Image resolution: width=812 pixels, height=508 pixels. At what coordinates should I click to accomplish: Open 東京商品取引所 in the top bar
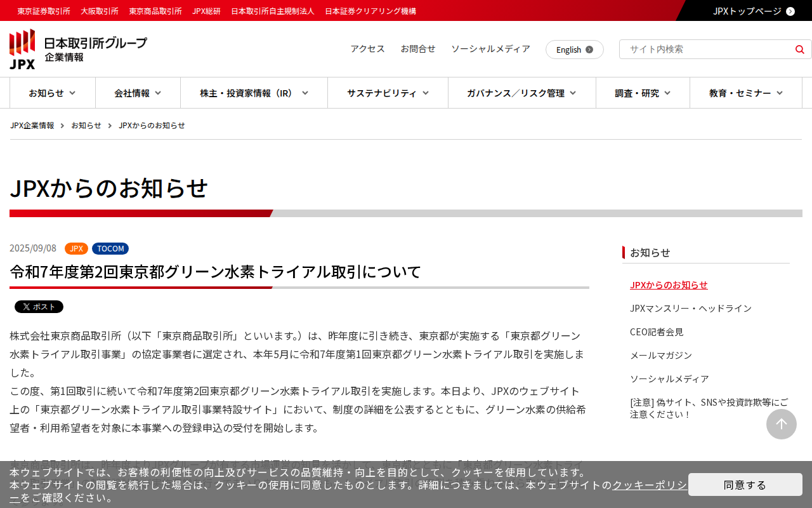tap(155, 11)
